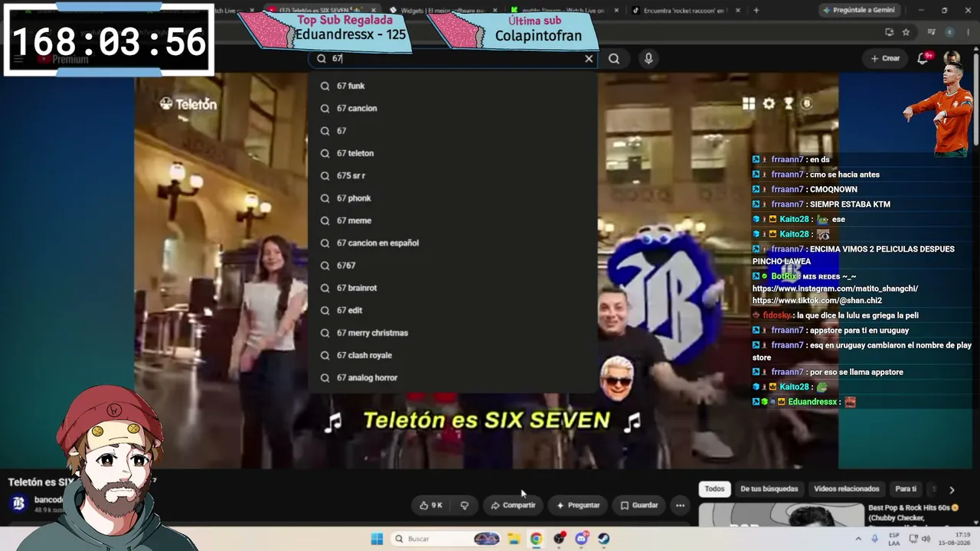Open File Explorer from the taskbar
This screenshot has height=551, width=980.
(x=514, y=539)
